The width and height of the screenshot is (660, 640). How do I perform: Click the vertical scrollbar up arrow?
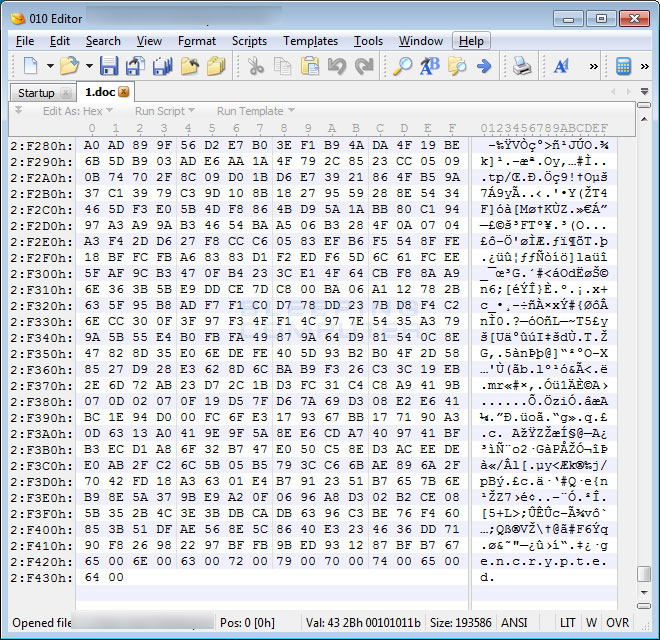(x=644, y=119)
